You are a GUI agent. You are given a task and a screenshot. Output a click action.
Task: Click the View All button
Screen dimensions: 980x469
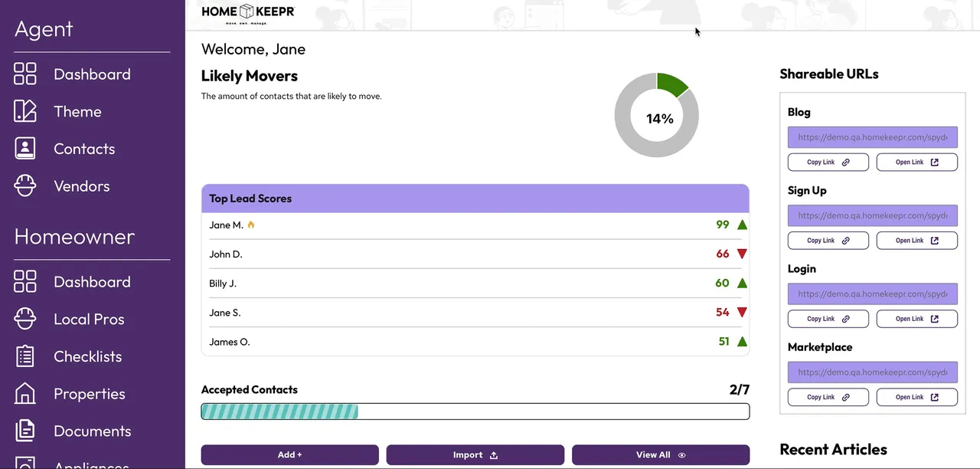(661, 454)
